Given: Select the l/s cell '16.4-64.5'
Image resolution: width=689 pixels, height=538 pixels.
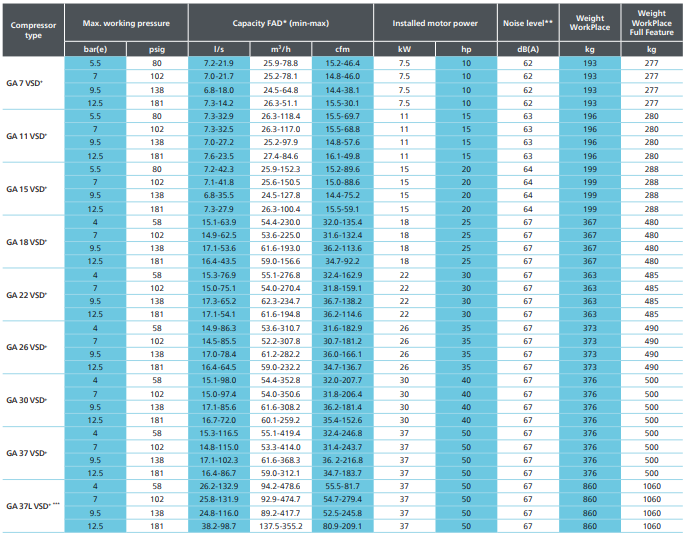Looking at the screenshot, I should [219, 367].
